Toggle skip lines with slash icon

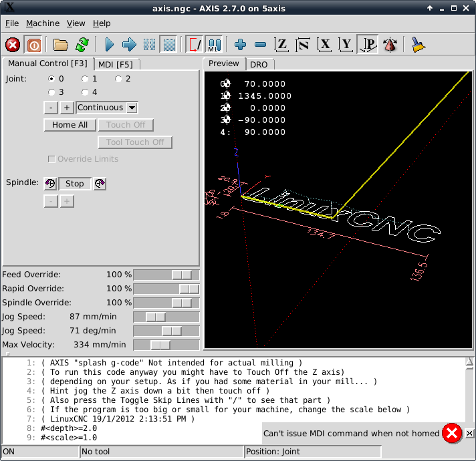(x=195, y=45)
